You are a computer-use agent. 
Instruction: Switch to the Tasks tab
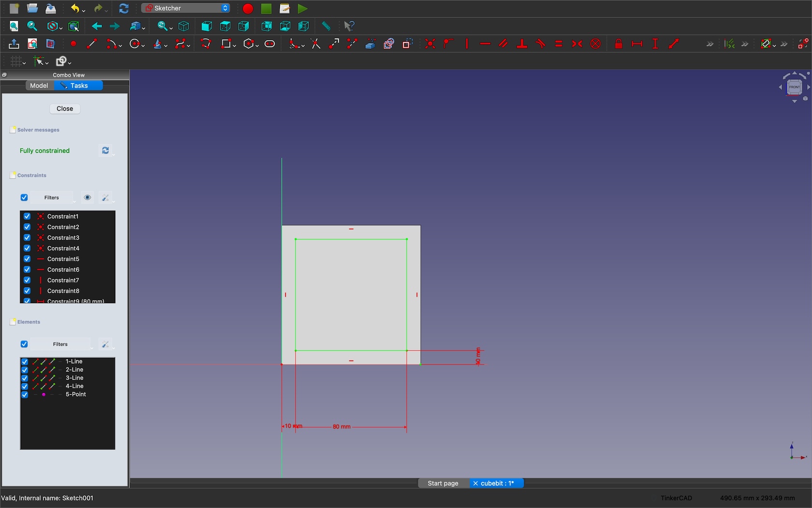[x=79, y=86]
